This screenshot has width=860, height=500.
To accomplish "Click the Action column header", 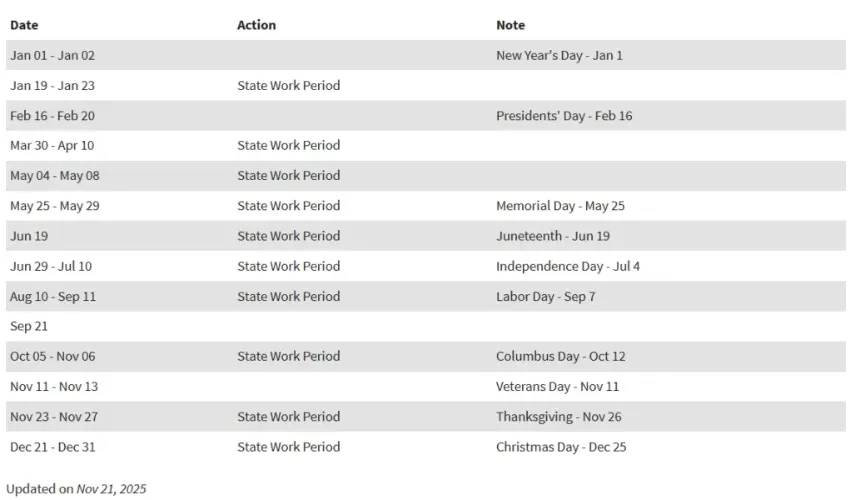I will [256, 25].
